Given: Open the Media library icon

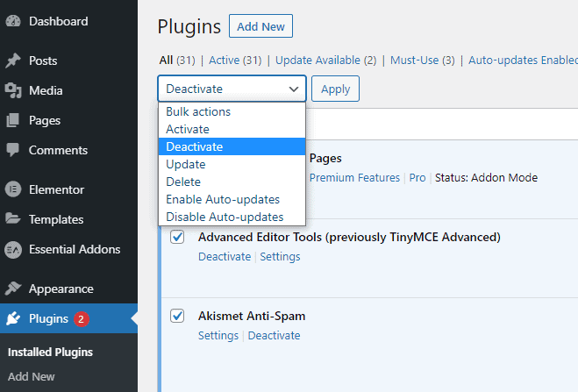Looking at the screenshot, I should (13, 90).
